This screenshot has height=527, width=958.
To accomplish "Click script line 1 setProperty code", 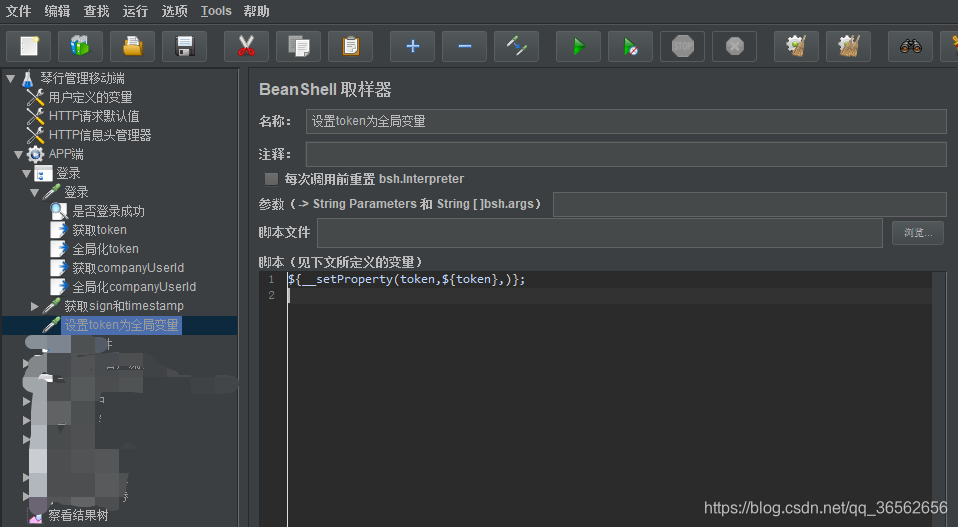I will click(406, 279).
